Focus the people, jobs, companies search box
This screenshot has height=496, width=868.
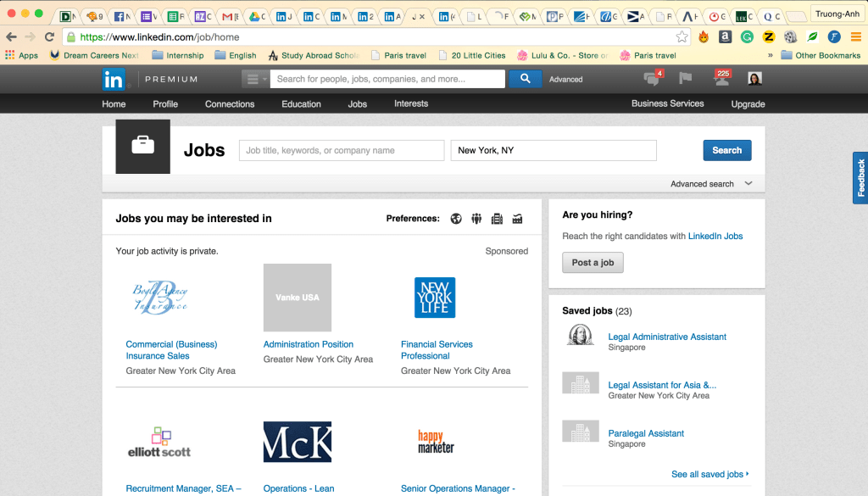[387, 79]
